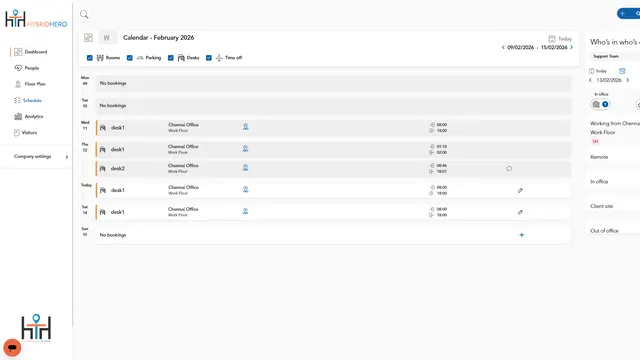
Task: Click the In office count badge
Action: (600, 104)
